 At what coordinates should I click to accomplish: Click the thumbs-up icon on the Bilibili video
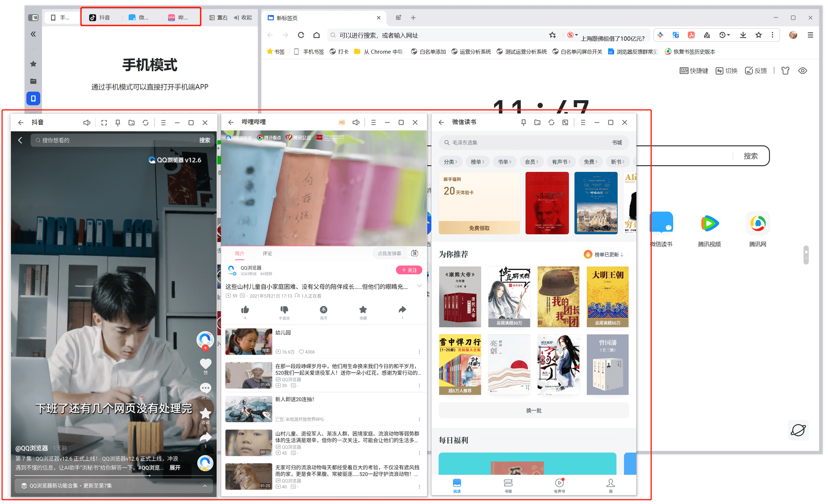[245, 310]
